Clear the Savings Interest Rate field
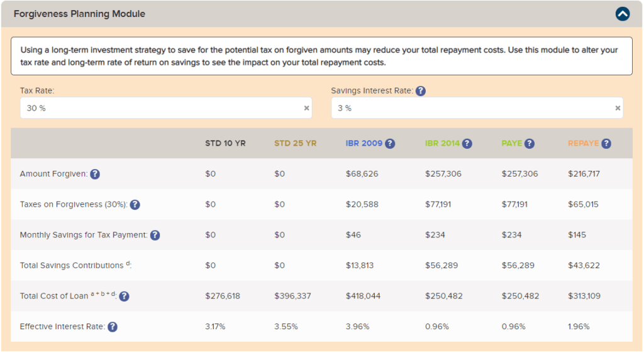Screen dimensions: 644x353 point(618,108)
